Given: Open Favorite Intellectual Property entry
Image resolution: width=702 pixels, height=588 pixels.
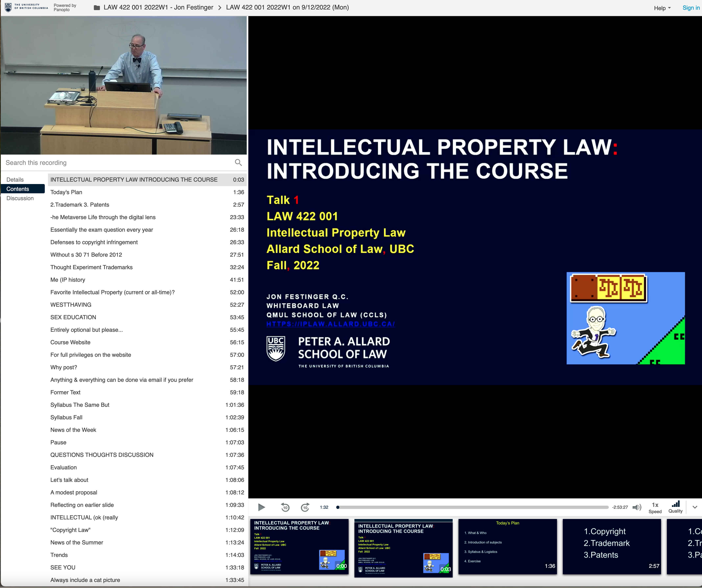Looking at the screenshot, I should click(x=147, y=292).
